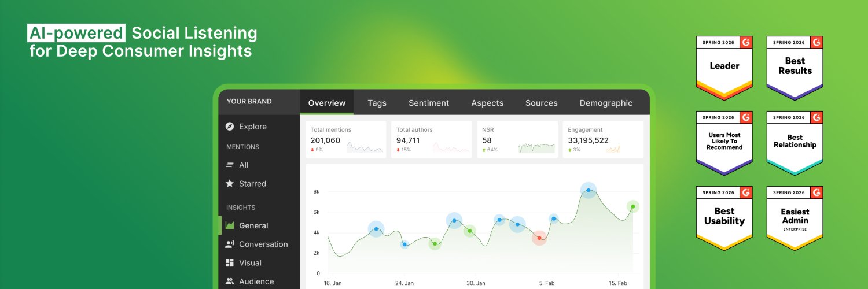This screenshot has width=868, height=289.
Task: Click the Best Relationship G2 badge
Action: click(x=795, y=143)
